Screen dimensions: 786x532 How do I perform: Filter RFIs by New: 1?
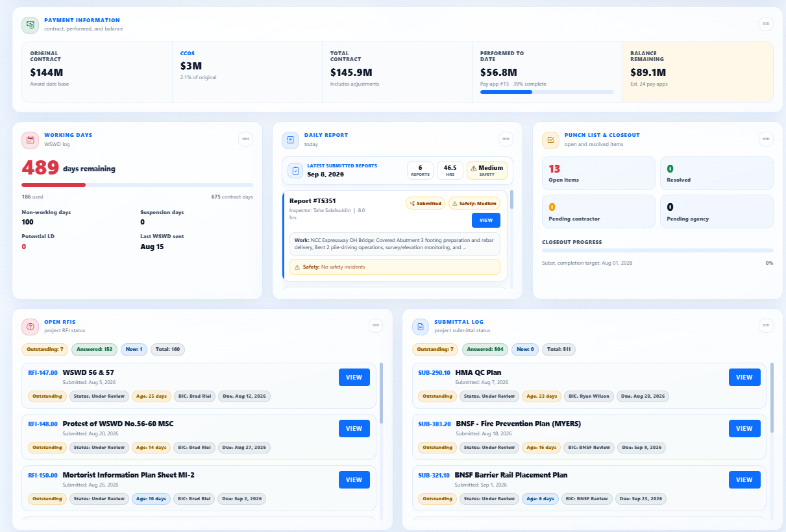pyautogui.click(x=134, y=350)
